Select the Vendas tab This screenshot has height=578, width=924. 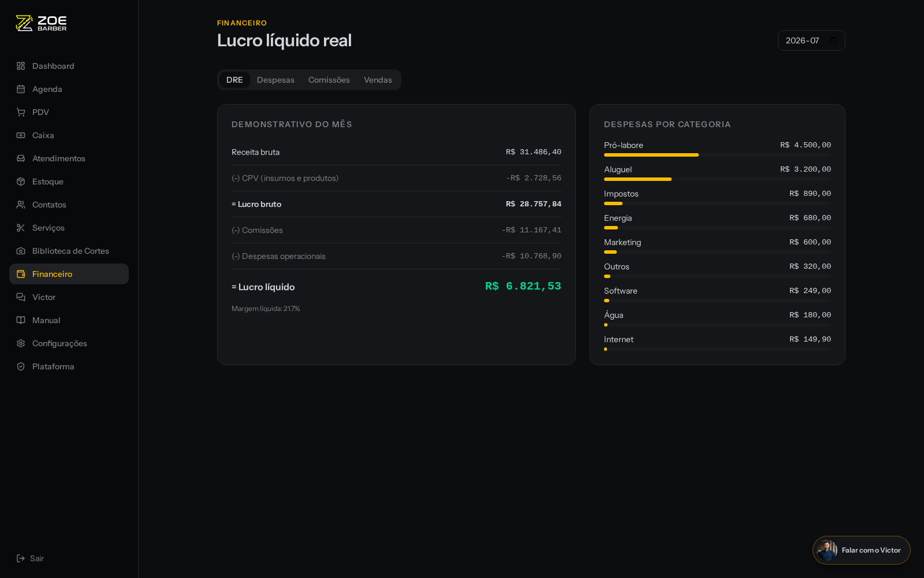tap(378, 80)
